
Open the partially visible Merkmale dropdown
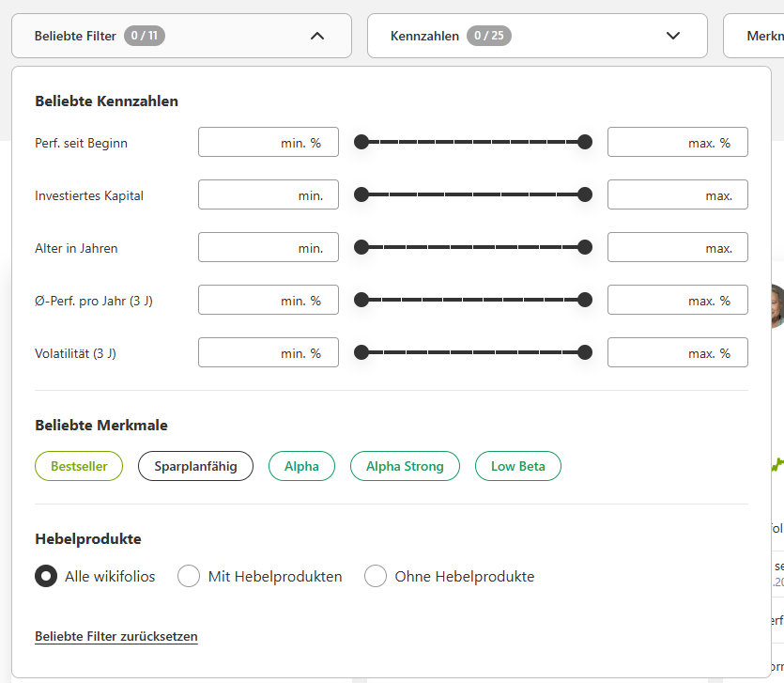coord(758,37)
